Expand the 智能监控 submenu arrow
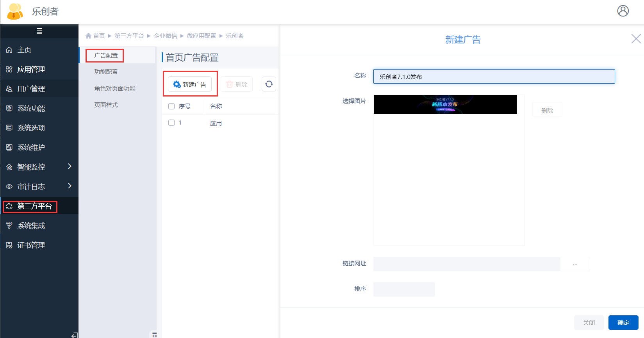Viewport: 644px width, 338px height. (x=70, y=166)
